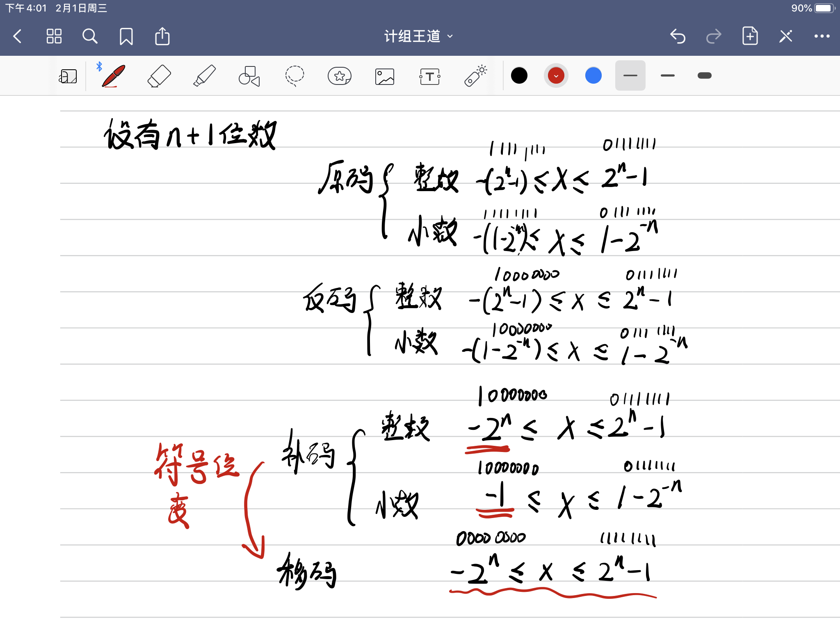Open red color swatch options
Image resolution: width=840 pixels, height=630 pixels.
[556, 75]
